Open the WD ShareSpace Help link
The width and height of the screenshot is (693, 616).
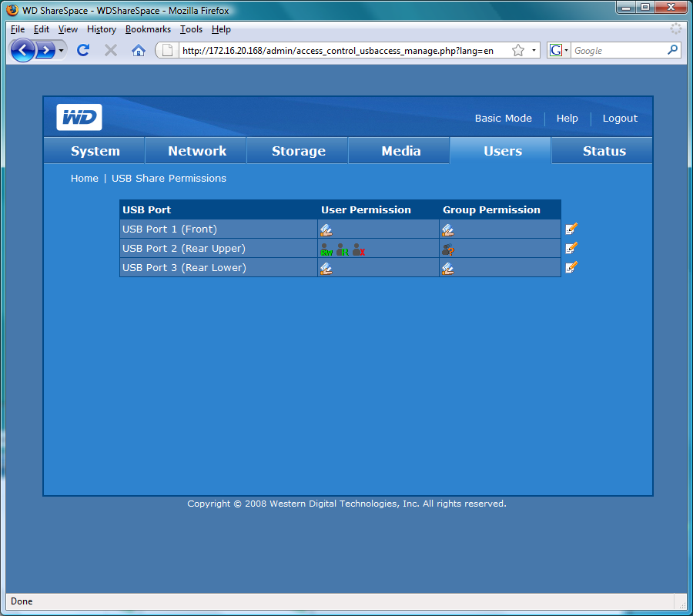[567, 118]
